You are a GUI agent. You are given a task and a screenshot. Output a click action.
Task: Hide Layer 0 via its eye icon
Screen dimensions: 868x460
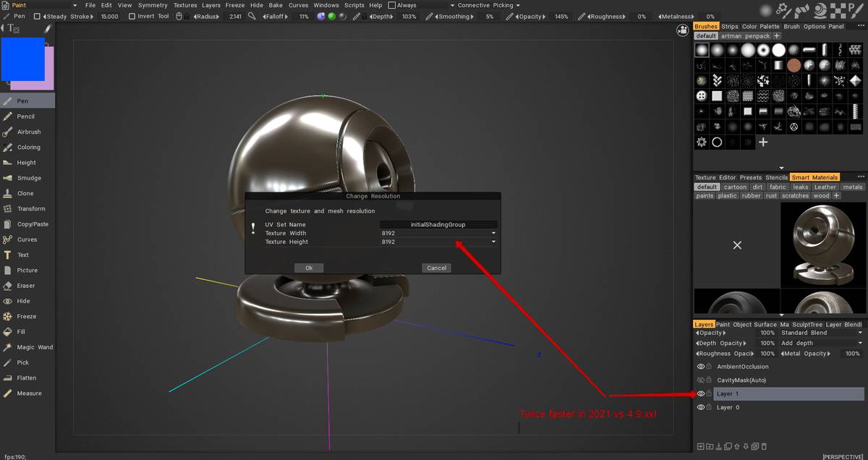pyautogui.click(x=700, y=408)
